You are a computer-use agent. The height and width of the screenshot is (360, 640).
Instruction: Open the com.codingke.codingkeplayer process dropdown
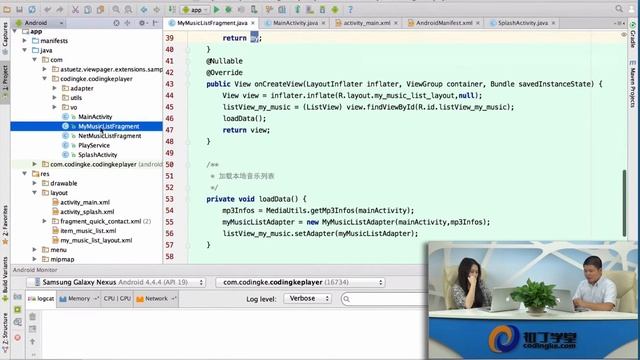pos(300,282)
